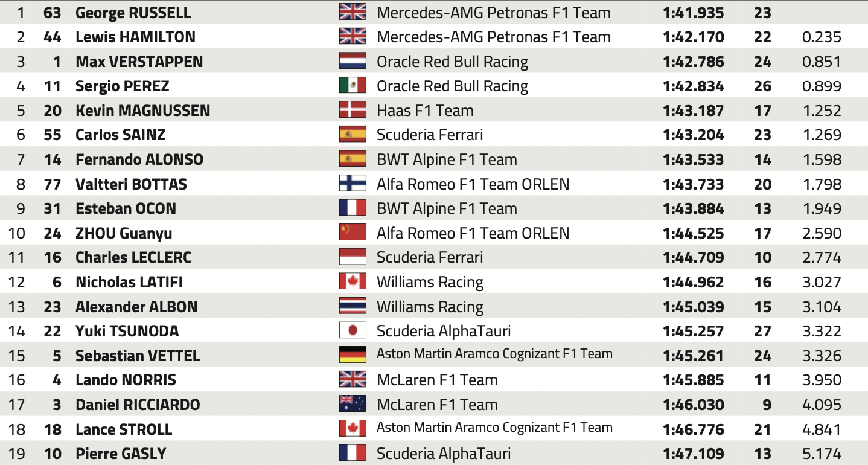Select car number 77 for Bottas

[53, 184]
